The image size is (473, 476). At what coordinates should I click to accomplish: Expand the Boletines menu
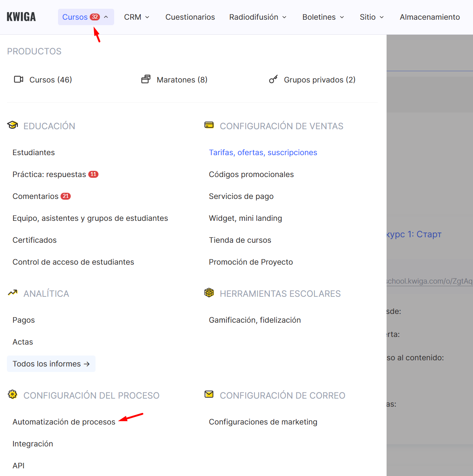pyautogui.click(x=323, y=17)
